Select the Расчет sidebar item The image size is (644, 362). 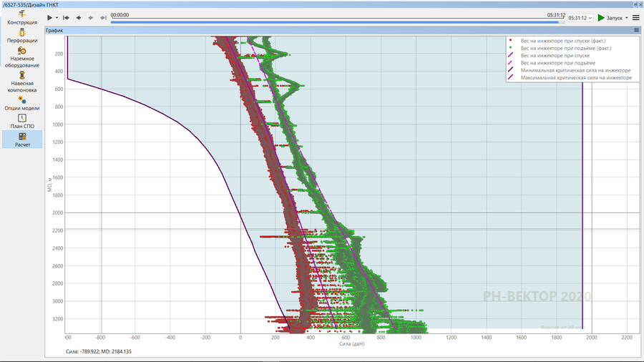(x=21, y=140)
